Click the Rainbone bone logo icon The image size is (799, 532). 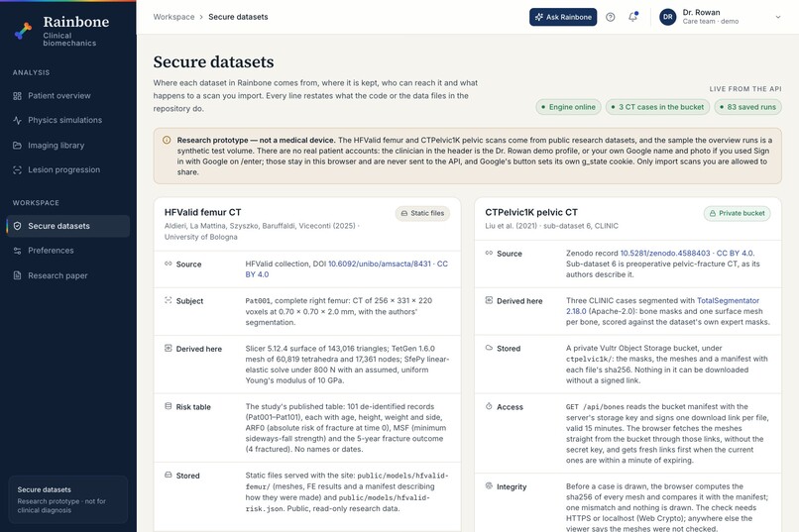23,31
